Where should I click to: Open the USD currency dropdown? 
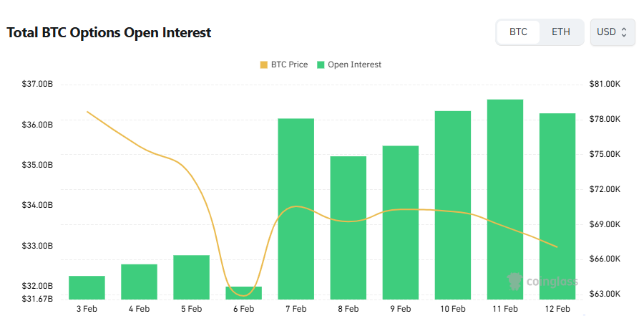[612, 32]
